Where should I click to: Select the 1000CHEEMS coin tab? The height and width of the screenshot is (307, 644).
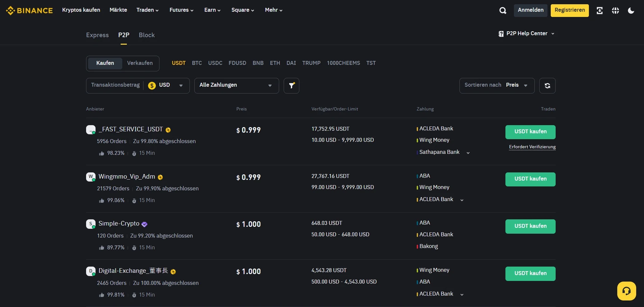coord(343,63)
